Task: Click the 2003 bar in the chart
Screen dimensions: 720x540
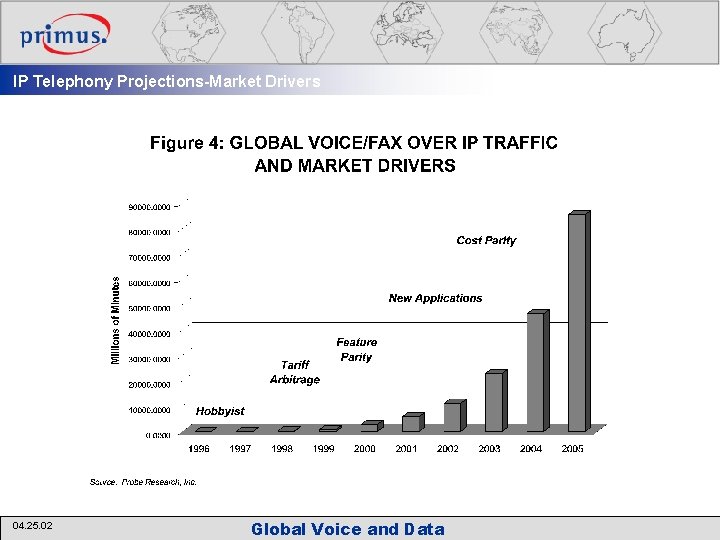Action: (496, 400)
